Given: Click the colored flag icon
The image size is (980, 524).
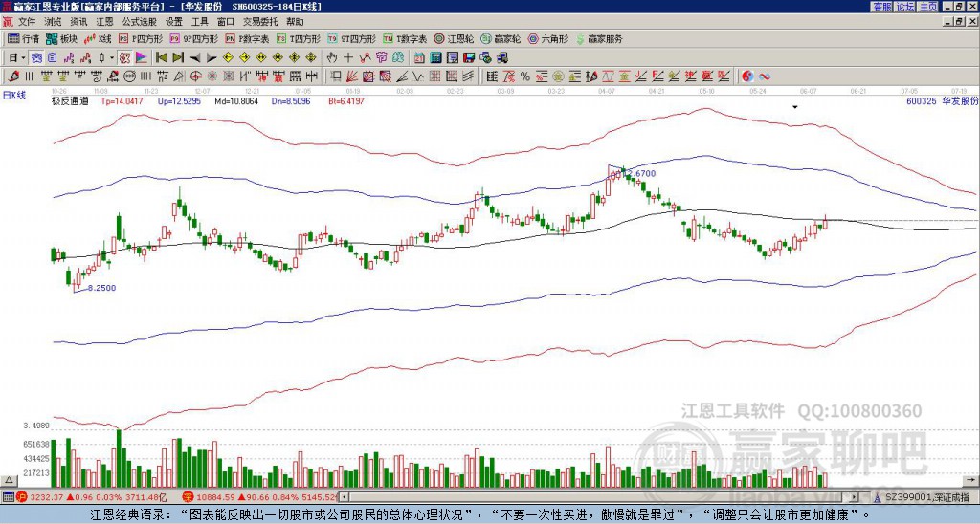Looking at the screenshot, I should pyautogui.click(x=142, y=58).
